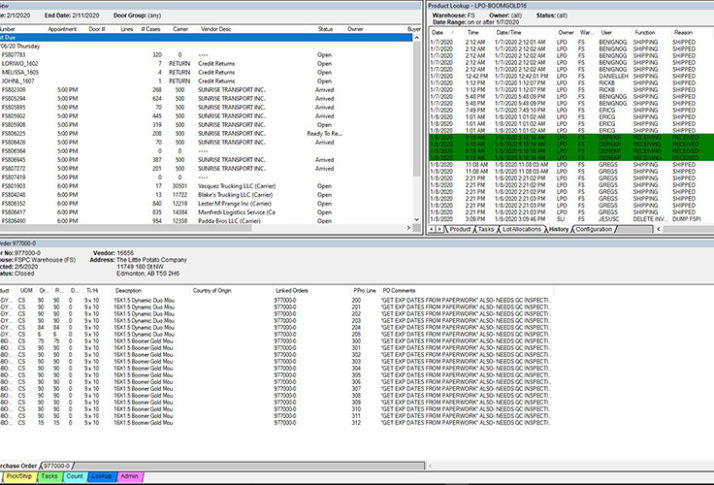The height and width of the screenshot is (485, 714).
Task: Open the pink Admin module tab
Action: [x=130, y=476]
